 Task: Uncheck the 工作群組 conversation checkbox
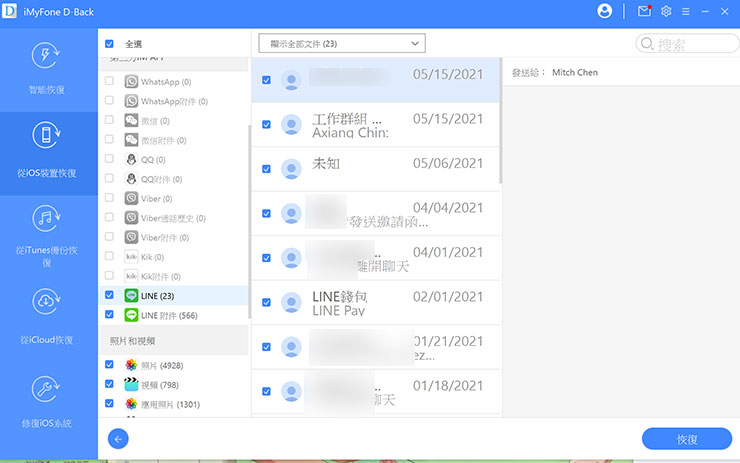(266, 125)
